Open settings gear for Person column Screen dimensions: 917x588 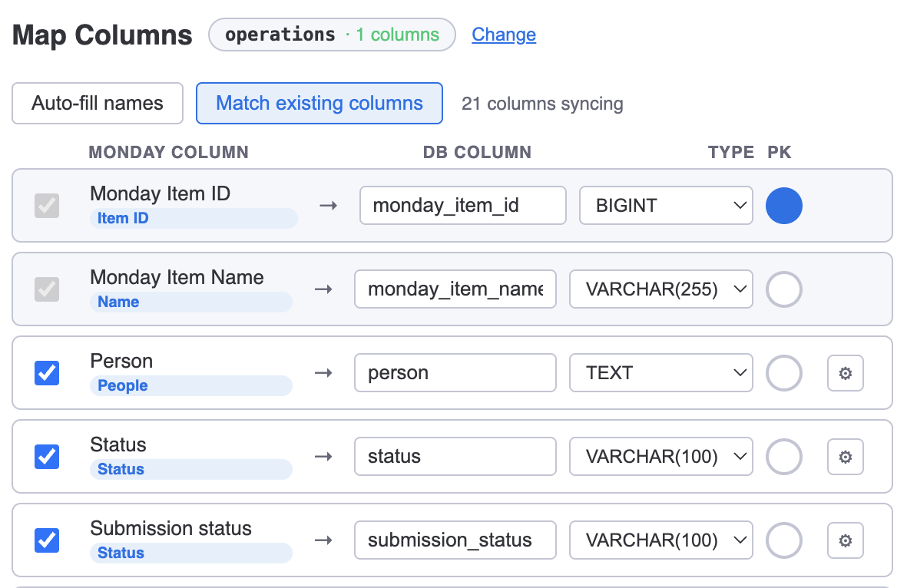[x=845, y=373]
